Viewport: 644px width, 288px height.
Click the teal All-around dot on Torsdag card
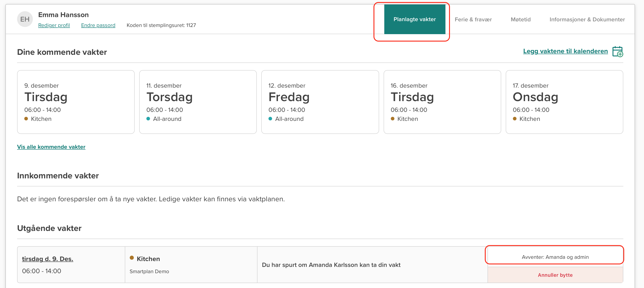[148, 119]
